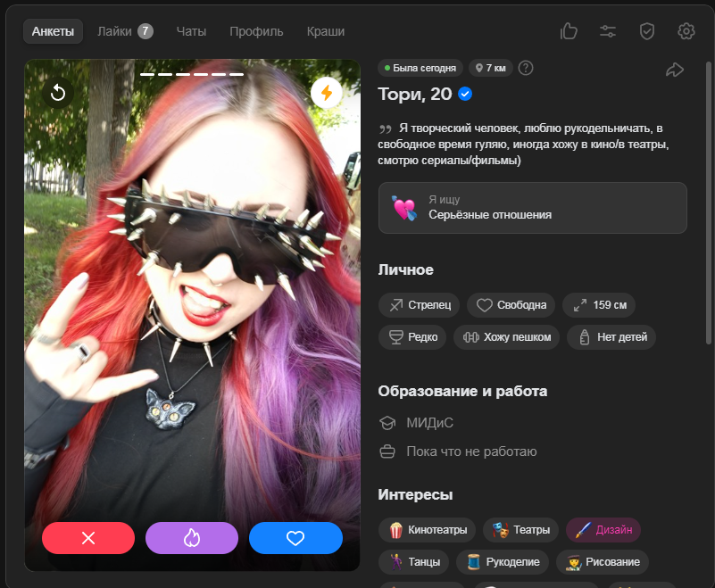Undo last swipe with rewind icon
Image resolution: width=715 pixels, height=588 pixels.
click(x=58, y=93)
